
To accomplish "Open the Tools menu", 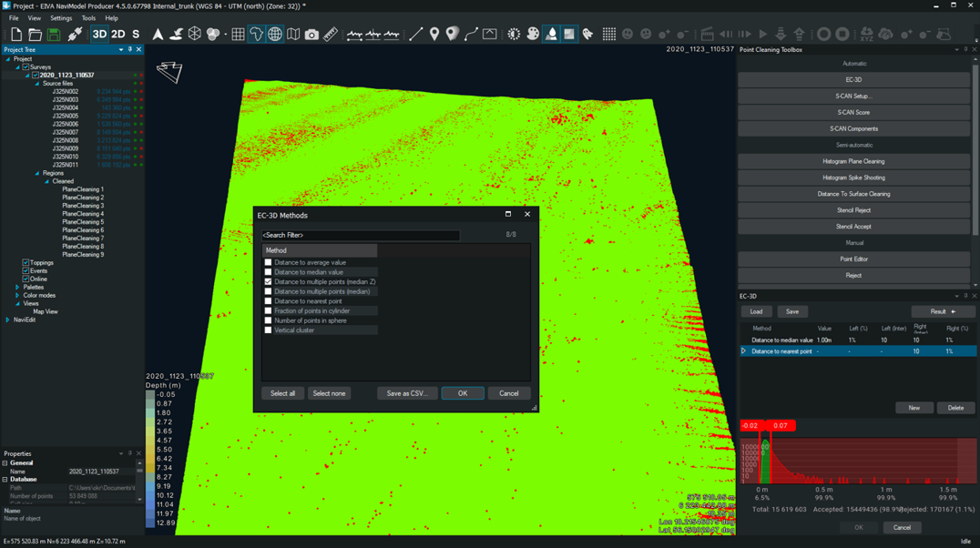I will [88, 18].
